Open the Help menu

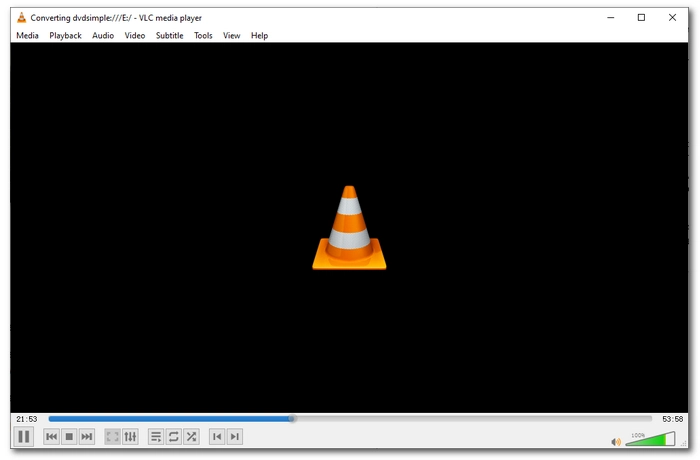(x=259, y=35)
